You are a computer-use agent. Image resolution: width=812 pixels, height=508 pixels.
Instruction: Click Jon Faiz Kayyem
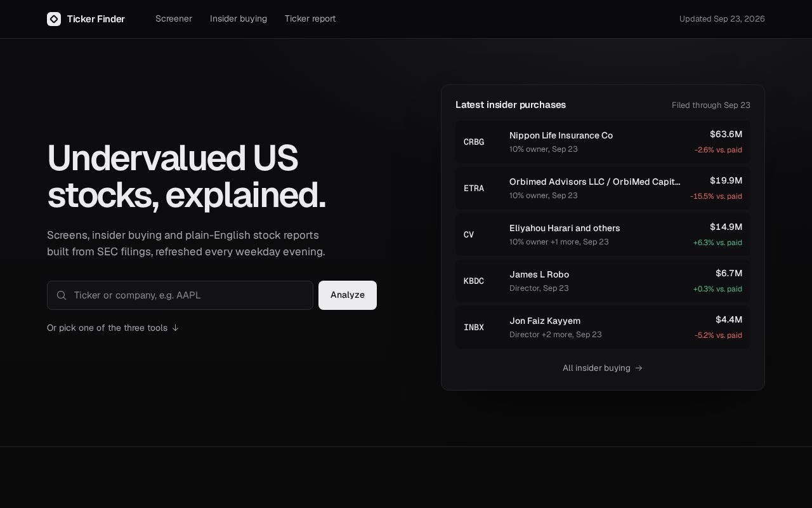(x=545, y=321)
